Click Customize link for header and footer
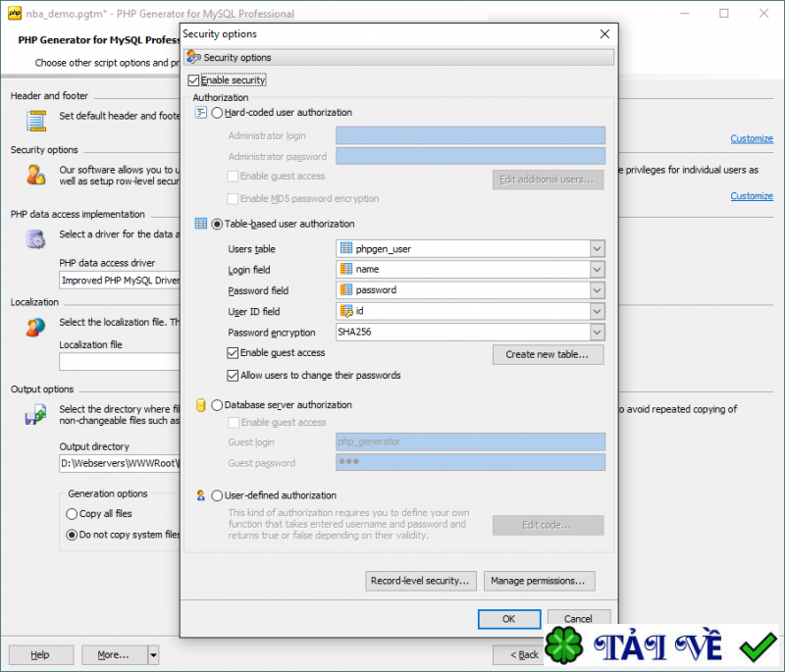 tap(752, 138)
